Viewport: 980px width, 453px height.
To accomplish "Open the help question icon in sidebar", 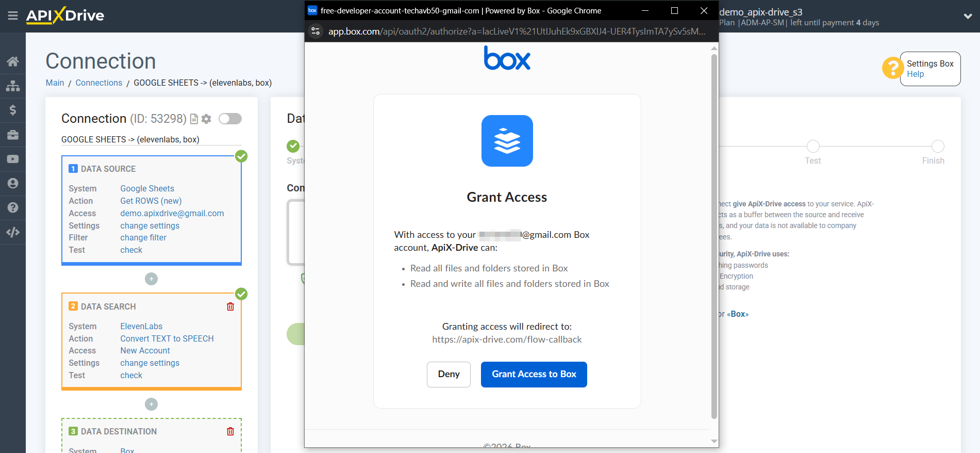I will [13, 207].
